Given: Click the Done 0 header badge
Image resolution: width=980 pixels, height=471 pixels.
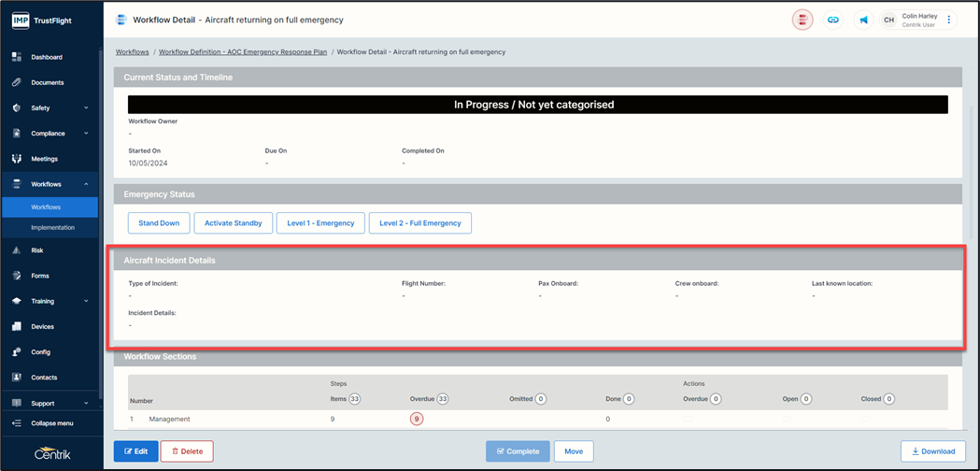Looking at the screenshot, I should (x=629, y=398).
